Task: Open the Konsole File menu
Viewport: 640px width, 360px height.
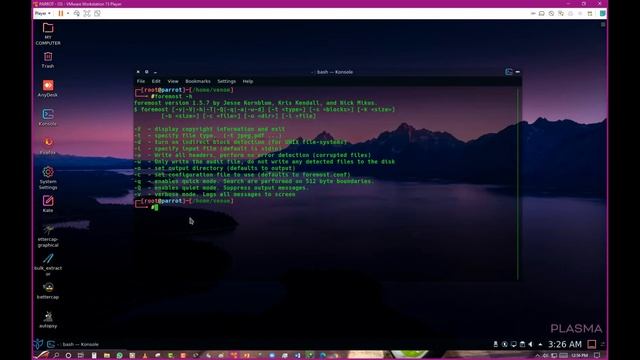Action: tap(141, 81)
